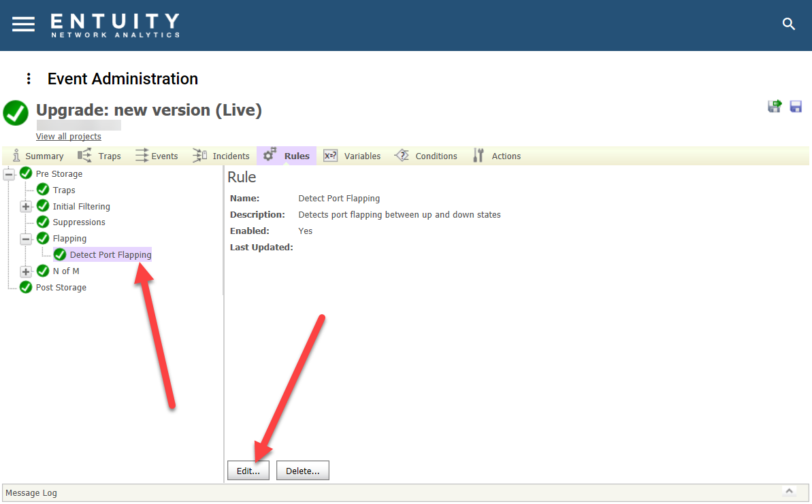812x504 pixels.
Task: Select the Traps tree item under Pre Storage
Action: [64, 190]
